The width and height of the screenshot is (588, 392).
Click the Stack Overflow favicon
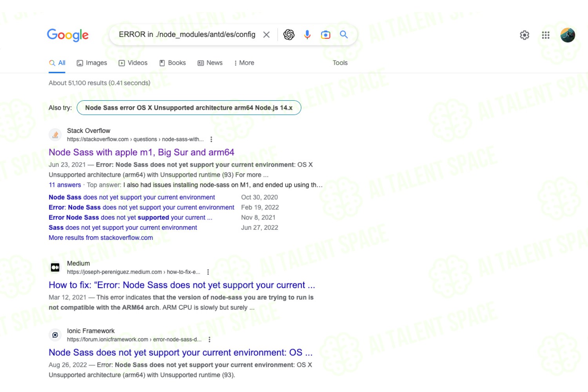click(55, 135)
